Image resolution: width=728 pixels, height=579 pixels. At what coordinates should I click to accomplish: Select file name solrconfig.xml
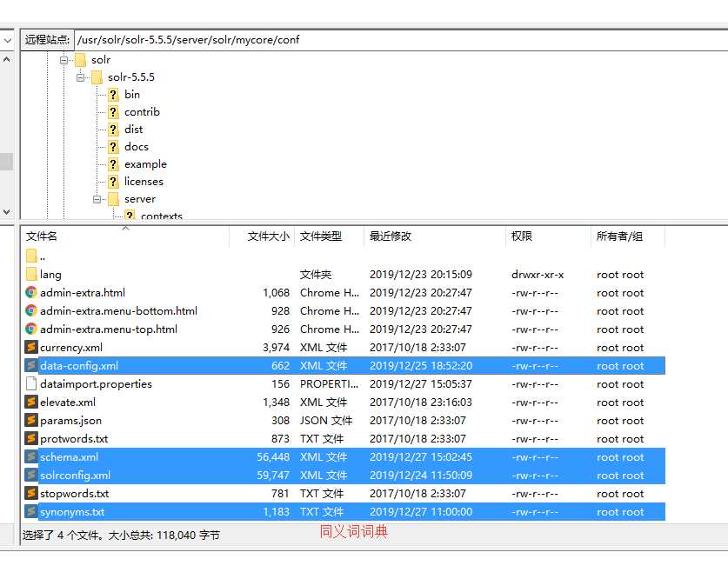pos(75,476)
